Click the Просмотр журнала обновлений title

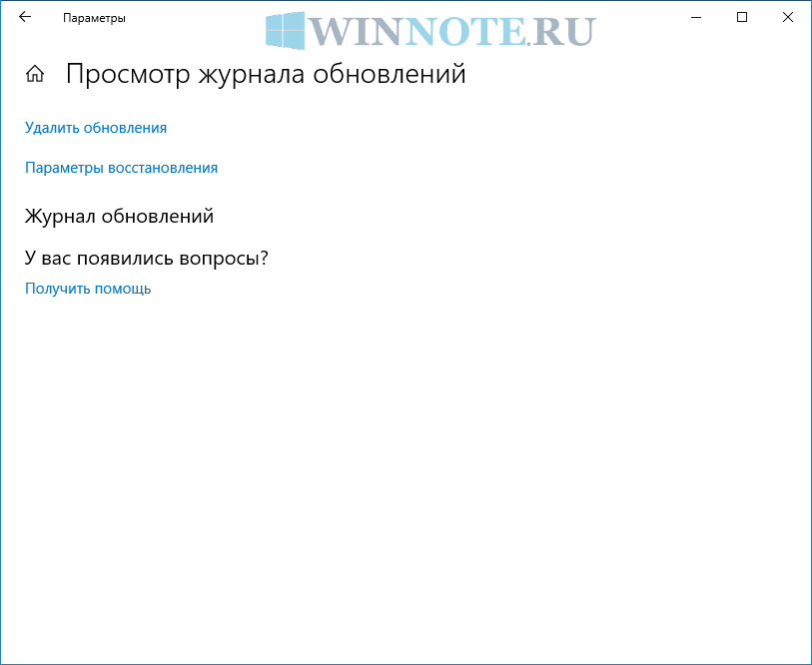266,74
